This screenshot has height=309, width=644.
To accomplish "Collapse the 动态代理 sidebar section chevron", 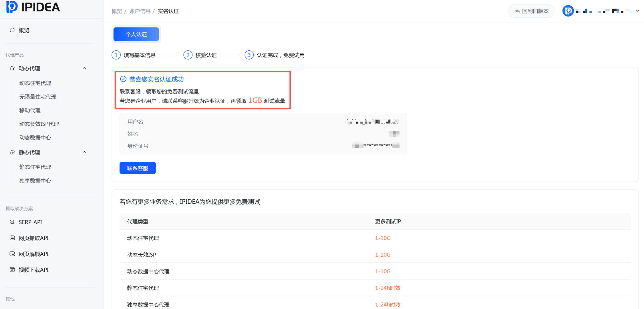I will tap(84, 68).
